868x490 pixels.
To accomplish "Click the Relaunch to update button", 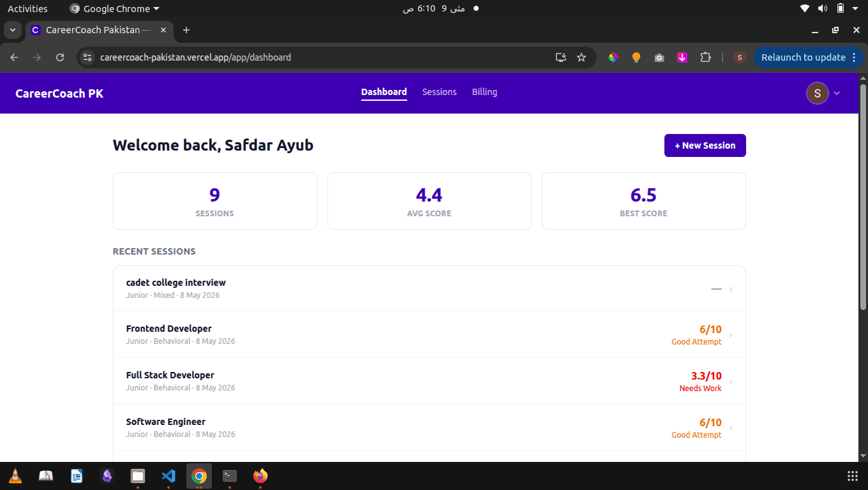I will [x=803, y=57].
